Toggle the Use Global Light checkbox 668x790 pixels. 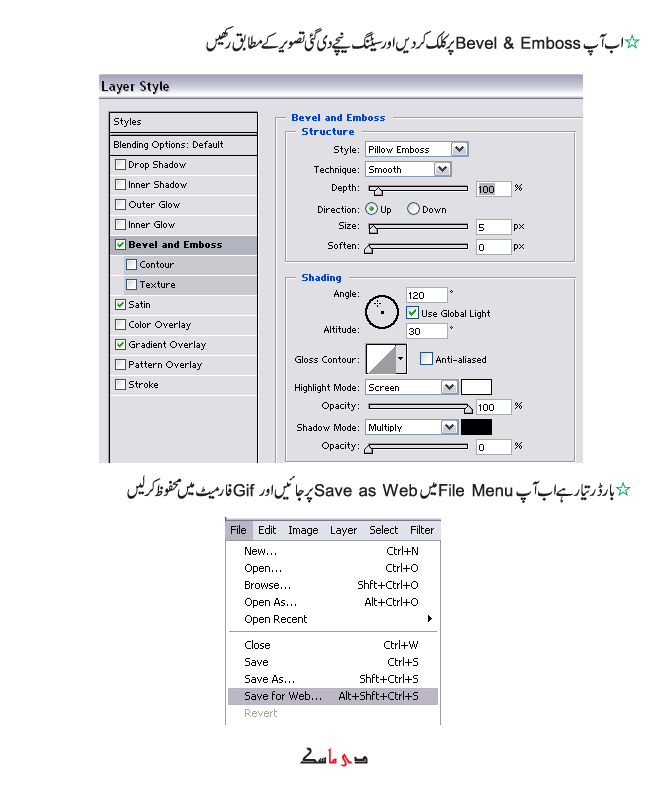(x=413, y=313)
